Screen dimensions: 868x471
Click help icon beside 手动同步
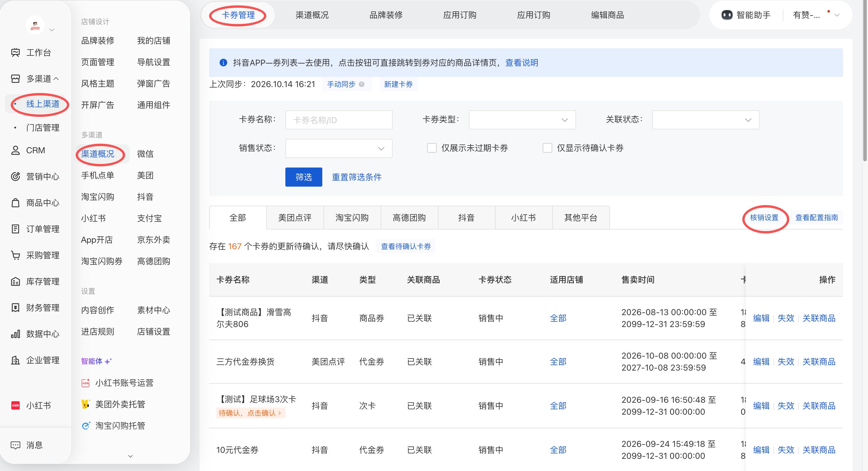pyautogui.click(x=362, y=84)
